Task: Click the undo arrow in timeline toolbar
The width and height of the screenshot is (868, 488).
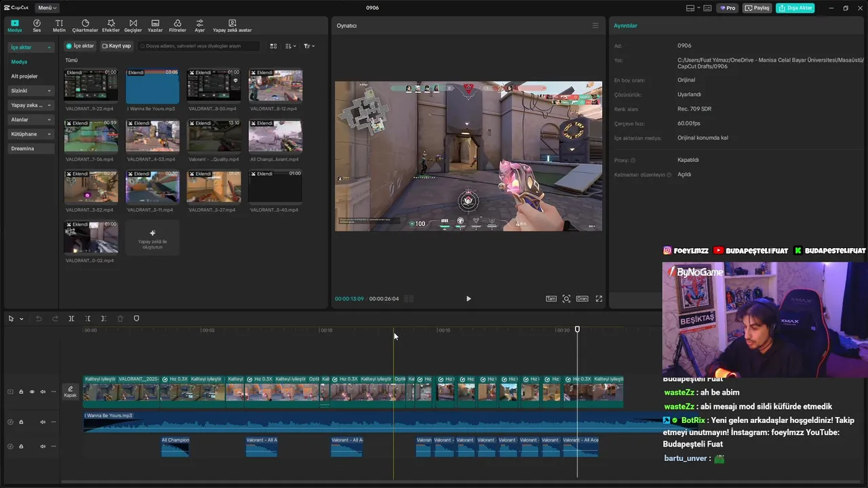Action: click(39, 319)
